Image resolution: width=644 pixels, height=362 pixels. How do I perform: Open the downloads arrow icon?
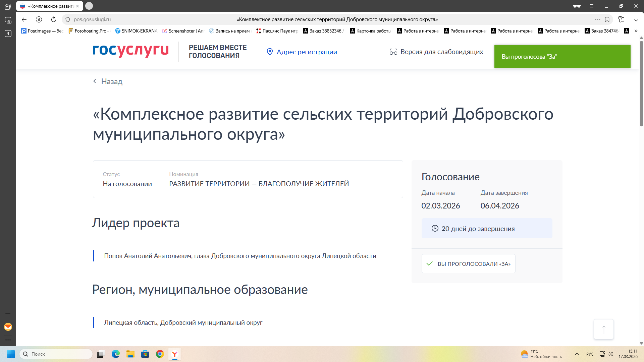pyautogui.click(x=636, y=19)
